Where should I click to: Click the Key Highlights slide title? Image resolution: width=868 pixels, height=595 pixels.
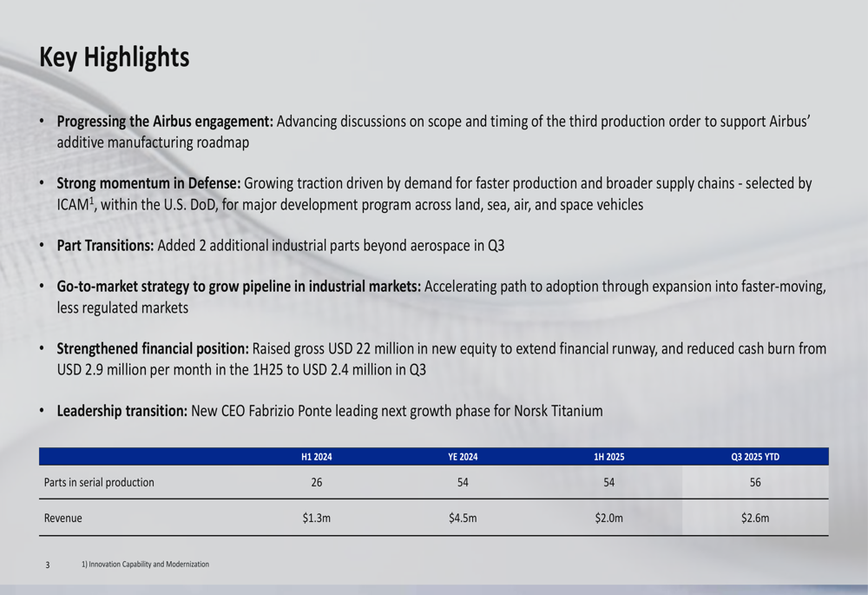[x=114, y=57]
